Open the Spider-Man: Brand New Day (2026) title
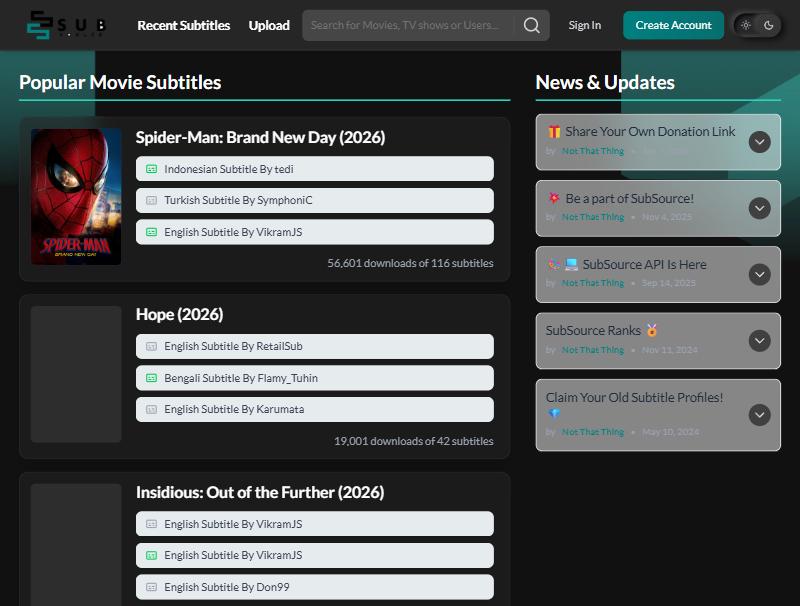Viewport: 800px width, 606px height. click(260, 137)
